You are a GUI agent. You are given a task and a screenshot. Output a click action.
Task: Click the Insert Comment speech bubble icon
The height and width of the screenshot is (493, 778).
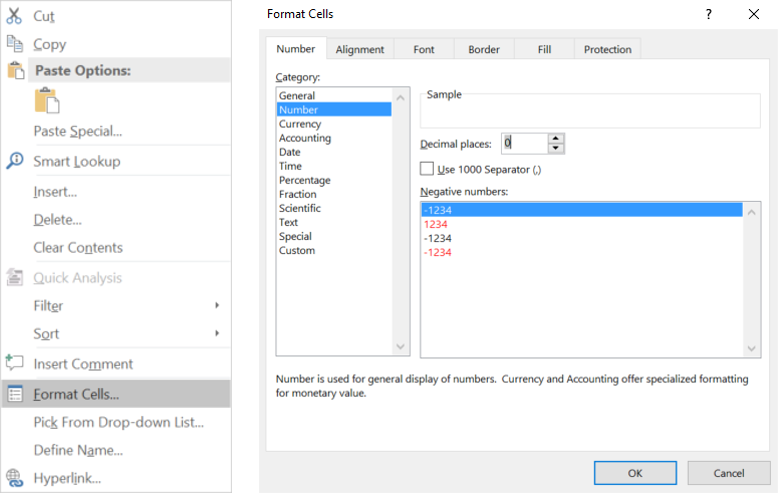[x=14, y=363]
